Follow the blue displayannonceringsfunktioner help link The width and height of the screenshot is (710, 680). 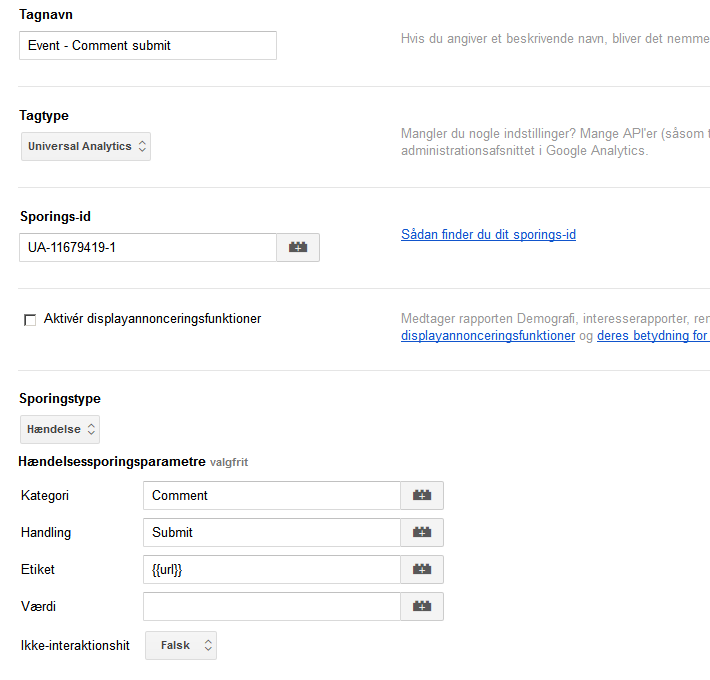[487, 336]
